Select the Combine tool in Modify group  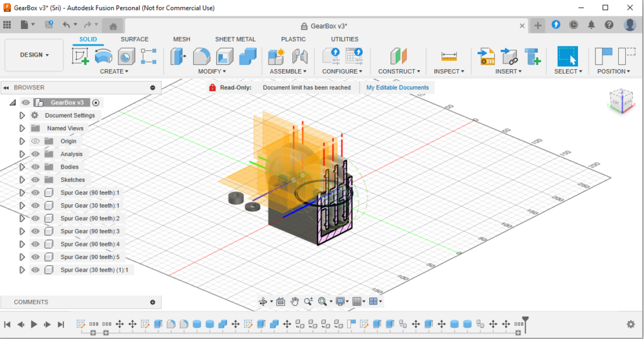(x=248, y=56)
